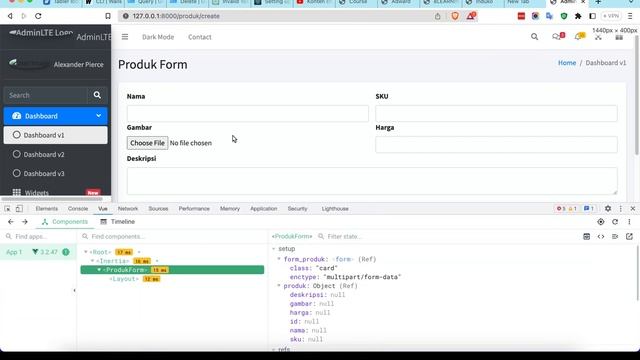
Task: Switch to Vue devtools Timeline tab
Action: pos(118,222)
